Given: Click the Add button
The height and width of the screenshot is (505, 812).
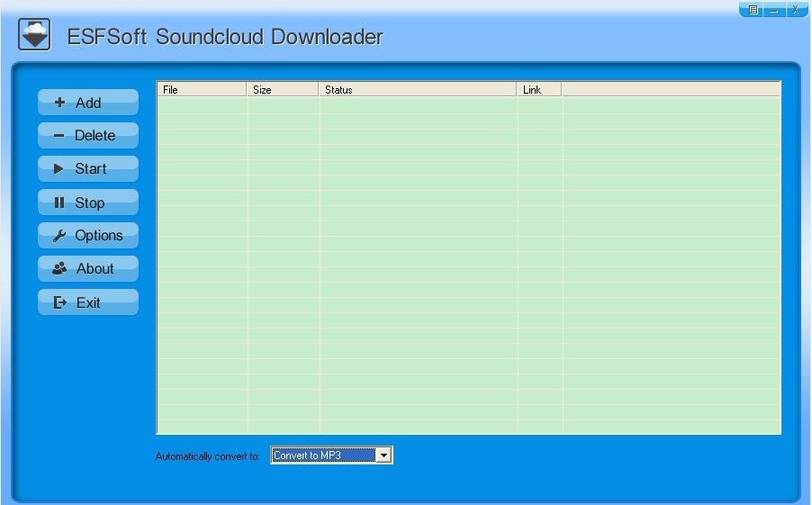Looking at the screenshot, I should tap(88, 102).
